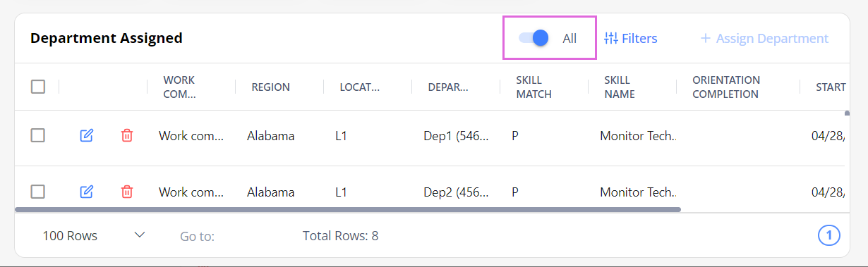The image size is (868, 267).
Task: Click the horizontal table scrollbar
Action: pos(347,209)
